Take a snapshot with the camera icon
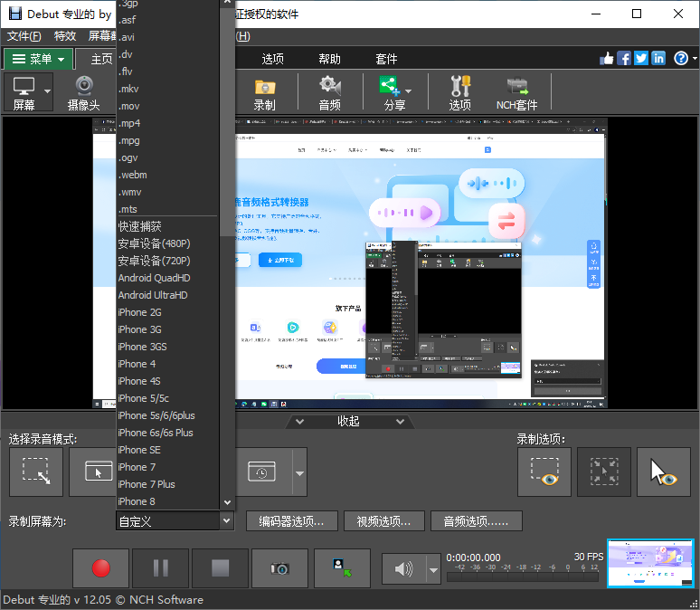This screenshot has width=700, height=610. pyautogui.click(x=280, y=568)
